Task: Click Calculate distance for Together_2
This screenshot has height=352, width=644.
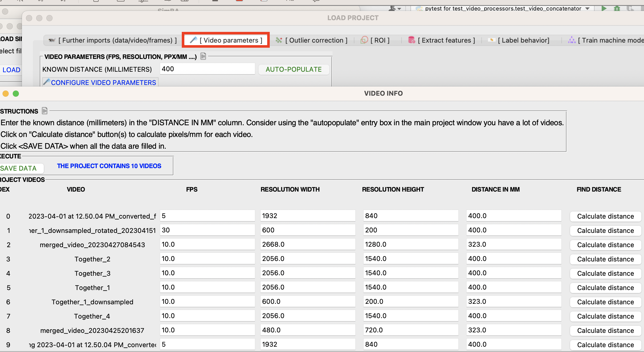Action: [605, 259]
